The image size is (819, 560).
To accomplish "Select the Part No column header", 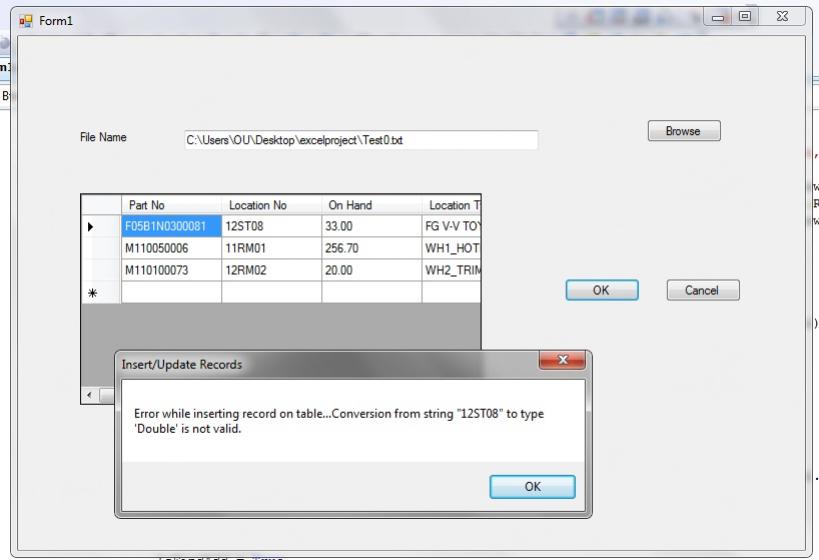I will [171, 205].
